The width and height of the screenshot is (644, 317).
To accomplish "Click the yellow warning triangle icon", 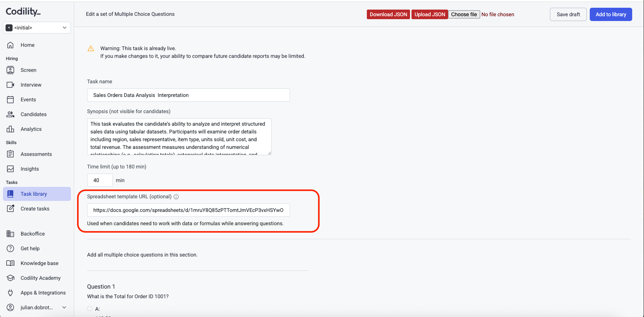I will pyautogui.click(x=91, y=49).
